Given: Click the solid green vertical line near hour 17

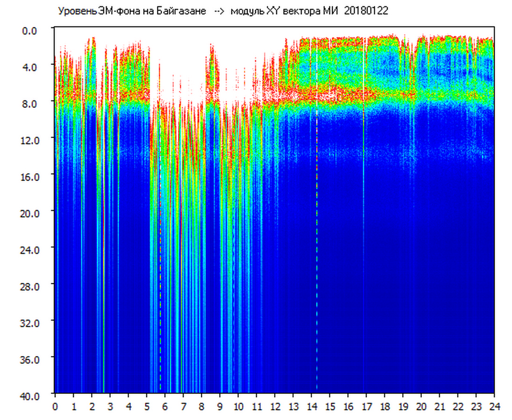Looking at the screenshot, I should pyautogui.click(x=363, y=233).
